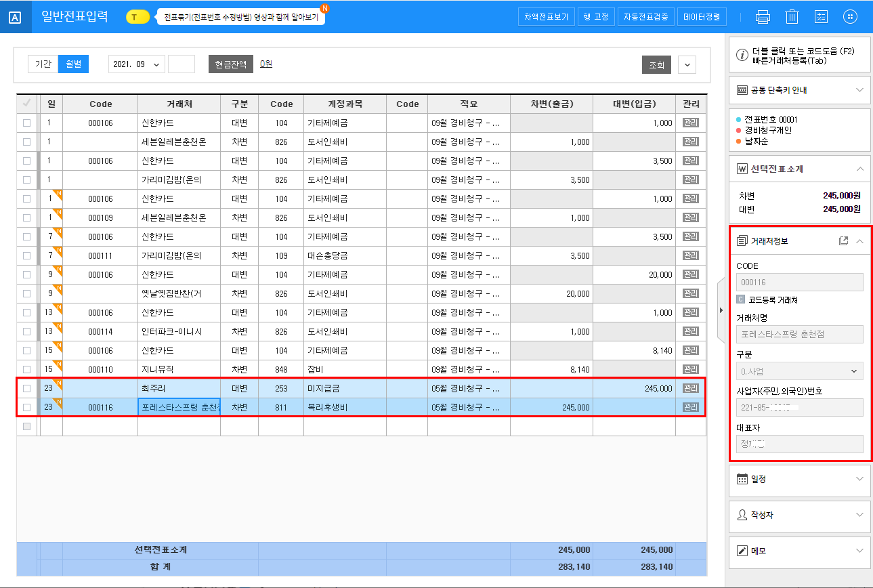The image size is (873, 588).
Task: Click the 자동전표검증 button
Action: point(645,17)
